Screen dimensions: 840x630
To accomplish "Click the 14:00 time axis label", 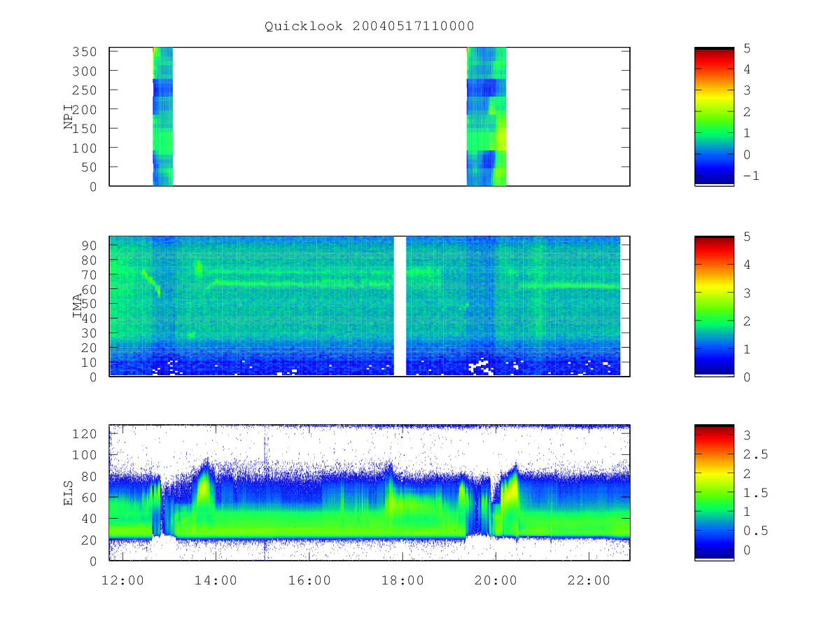I will coord(216,580).
